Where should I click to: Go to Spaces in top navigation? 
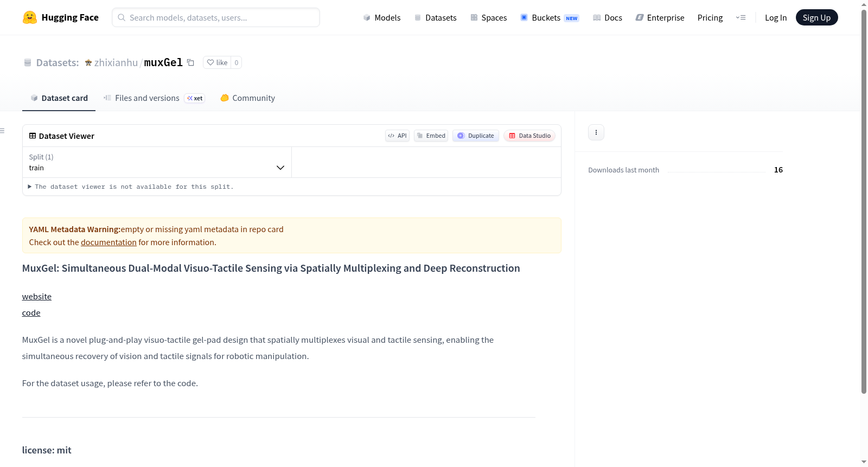click(489, 18)
